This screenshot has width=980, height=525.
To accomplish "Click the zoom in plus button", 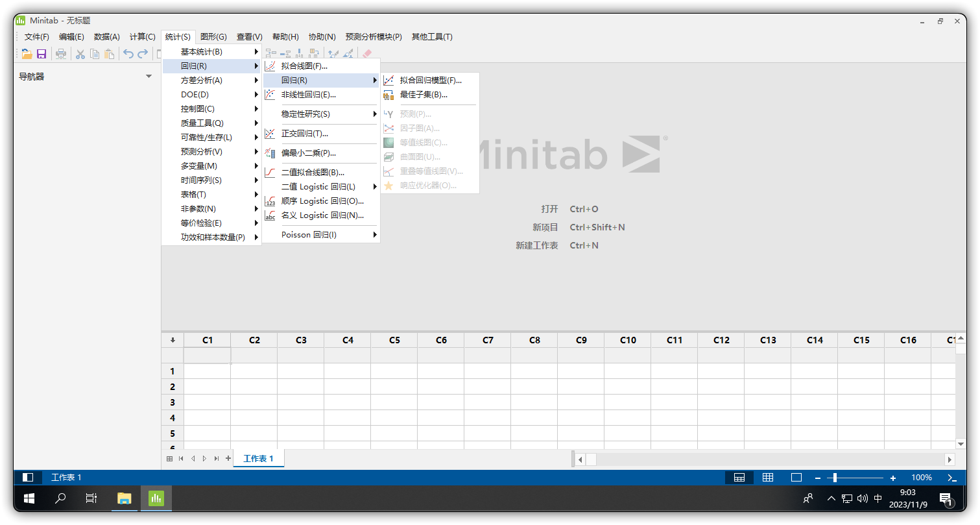I will [x=893, y=478].
